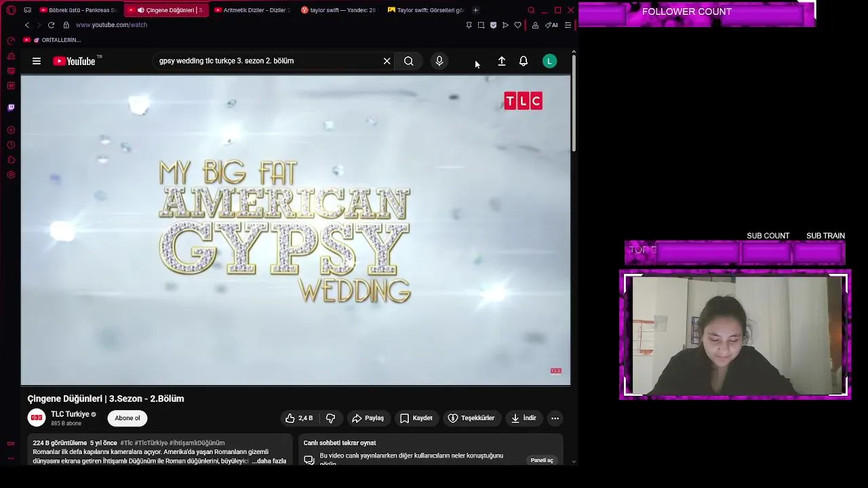Subscribe using the Abone ol button
This screenshot has width=868, height=488.
point(127,418)
